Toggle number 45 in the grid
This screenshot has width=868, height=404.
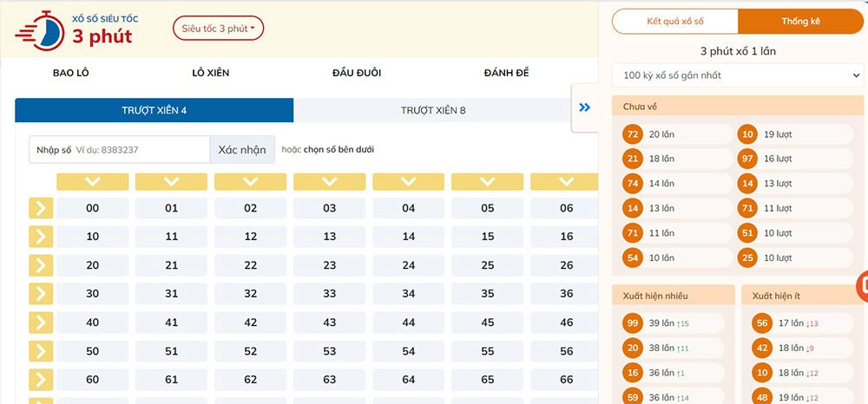[487, 323]
